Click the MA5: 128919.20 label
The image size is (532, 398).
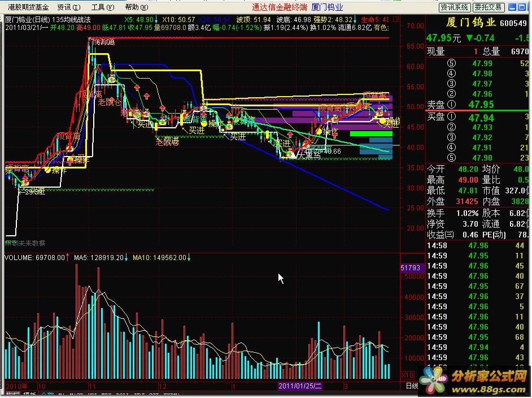click(x=101, y=258)
